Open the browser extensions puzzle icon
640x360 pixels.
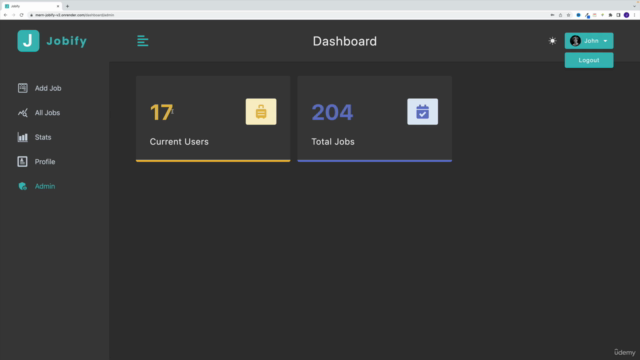pos(610,15)
